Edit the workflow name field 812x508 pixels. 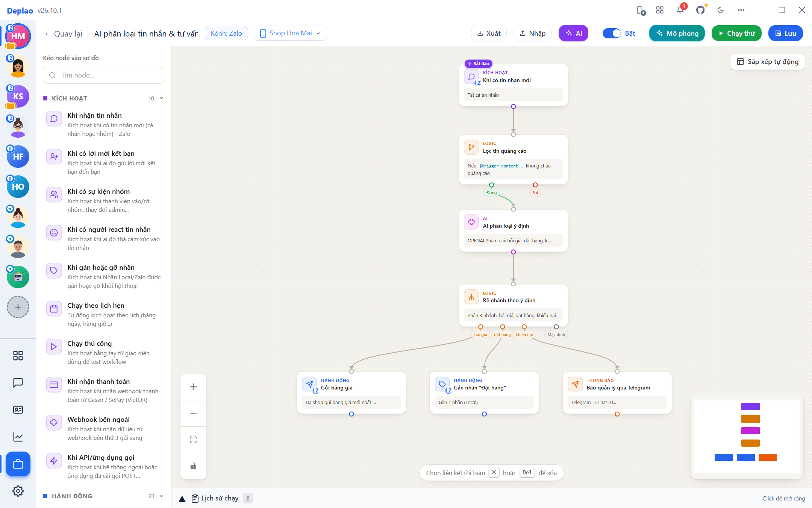[x=146, y=34]
